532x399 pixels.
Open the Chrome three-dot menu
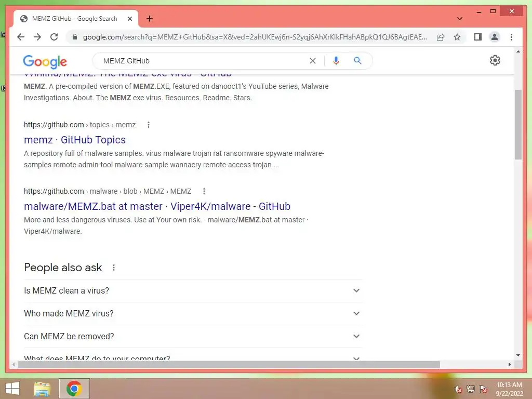click(511, 37)
